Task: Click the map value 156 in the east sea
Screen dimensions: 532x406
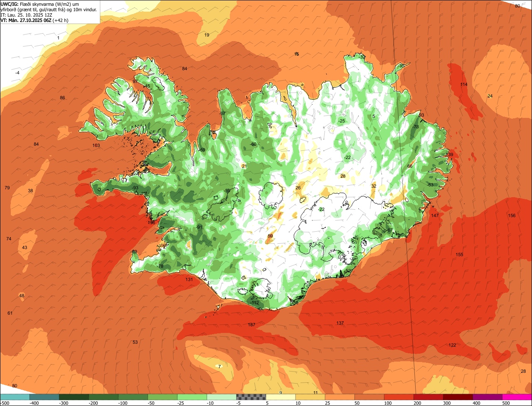Action: 512,215
